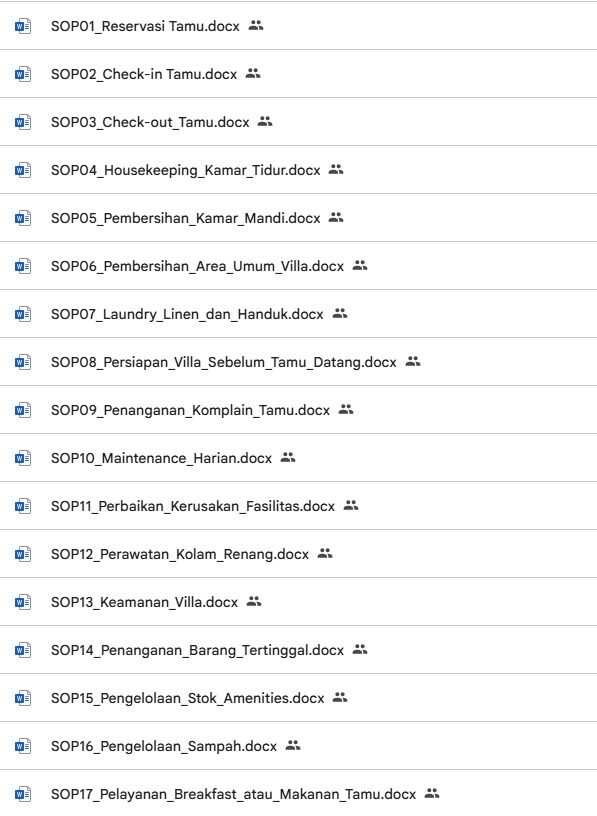This screenshot has width=597, height=816.
Task: Click Word icon of SOP10_Maintenance_Harian.docx
Action: 23,458
